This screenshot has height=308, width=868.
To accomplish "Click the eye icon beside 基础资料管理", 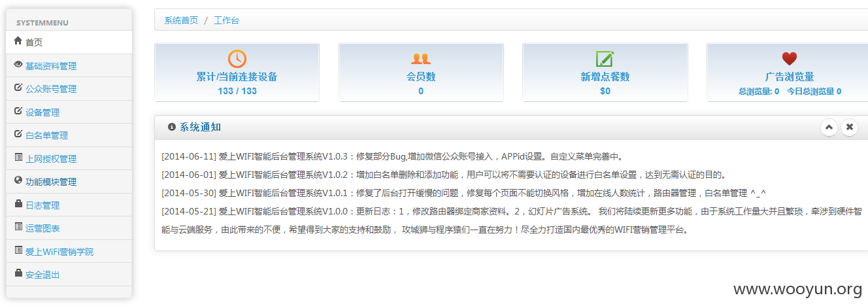I will (x=18, y=65).
